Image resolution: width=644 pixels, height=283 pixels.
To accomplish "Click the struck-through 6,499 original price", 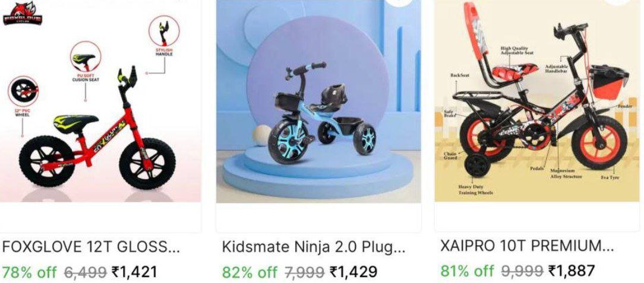I will [86, 272].
